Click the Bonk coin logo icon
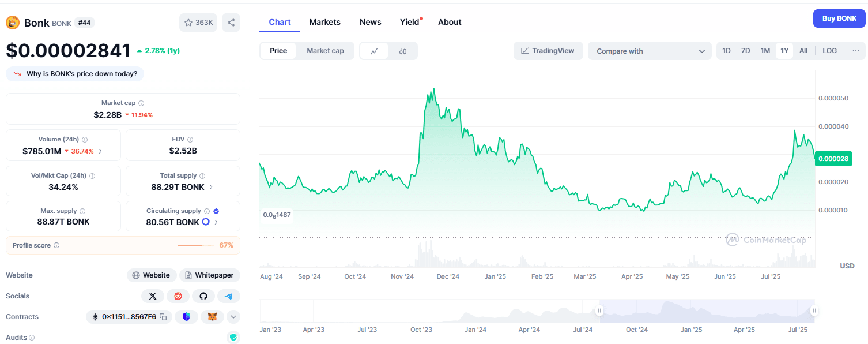868x344 pixels. (13, 23)
